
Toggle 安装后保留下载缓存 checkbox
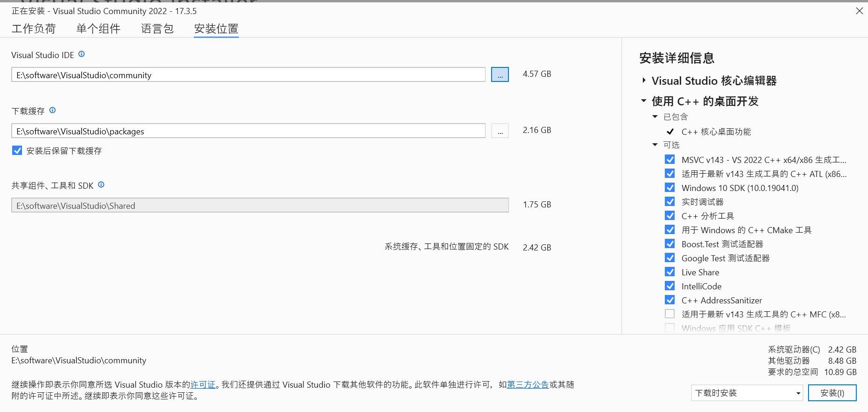click(x=17, y=150)
